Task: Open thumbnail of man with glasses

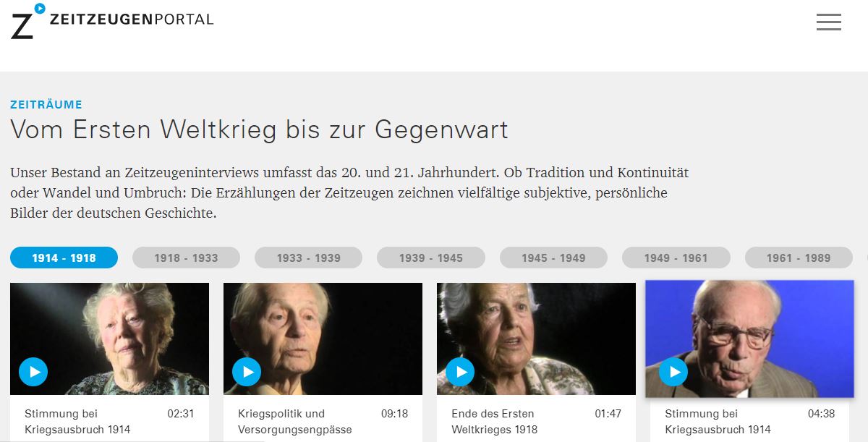Action: tap(749, 339)
